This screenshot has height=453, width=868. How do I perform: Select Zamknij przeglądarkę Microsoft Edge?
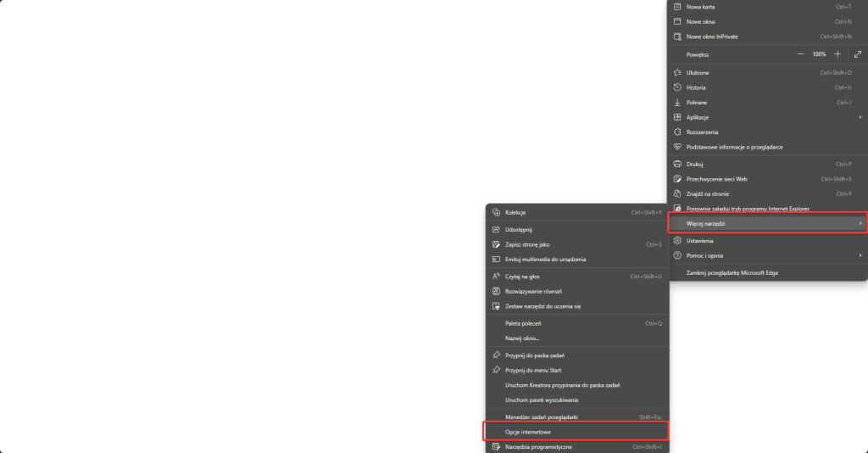click(732, 273)
